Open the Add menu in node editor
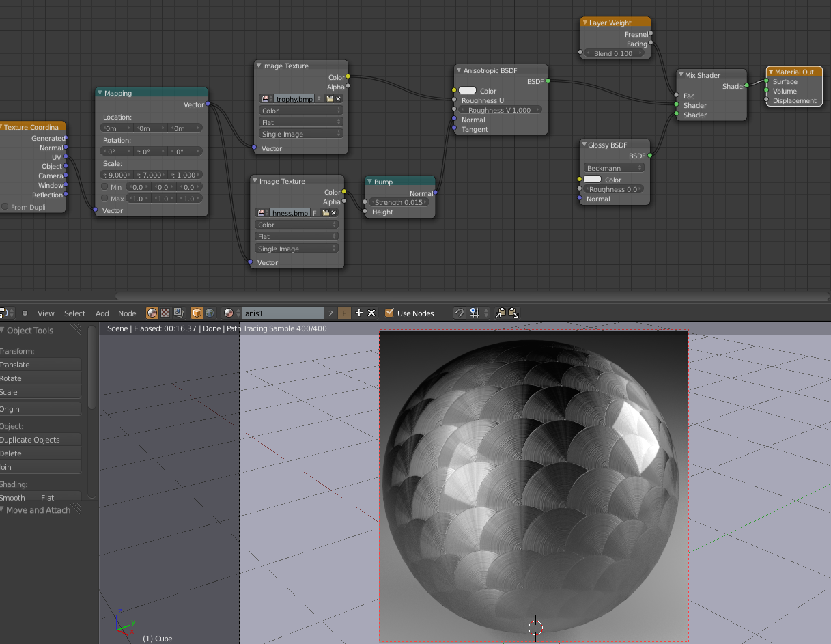This screenshot has width=831, height=644. pyautogui.click(x=102, y=313)
